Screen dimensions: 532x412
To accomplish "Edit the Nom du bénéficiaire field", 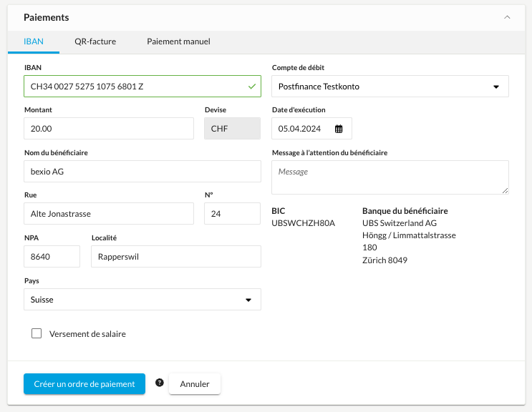I will pyautogui.click(x=142, y=172).
